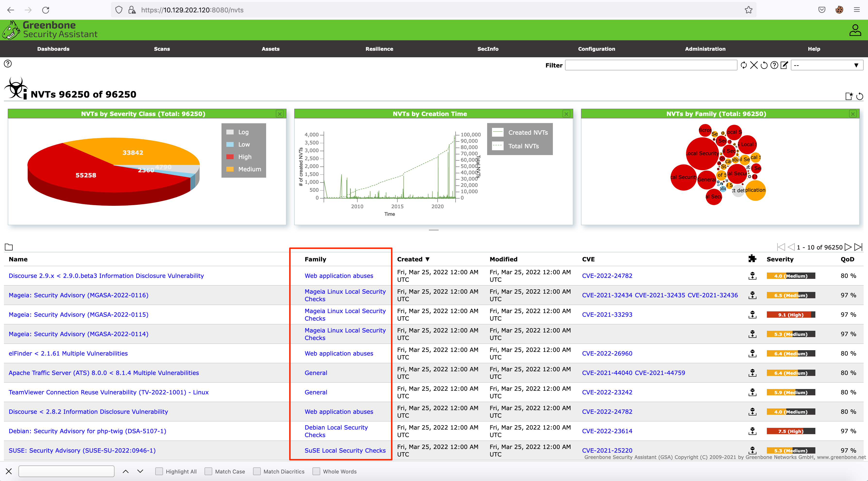Open the Configuration menu
This screenshot has width=868, height=481.
click(x=596, y=49)
